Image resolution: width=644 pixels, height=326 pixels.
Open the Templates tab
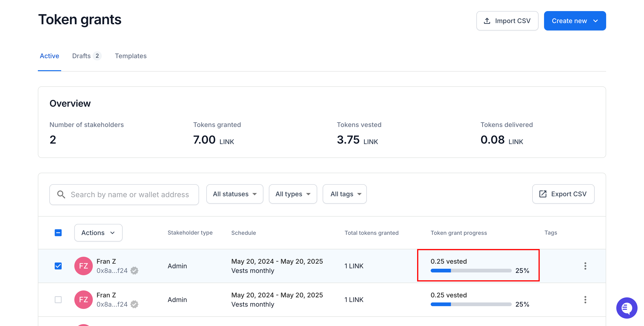(x=130, y=56)
